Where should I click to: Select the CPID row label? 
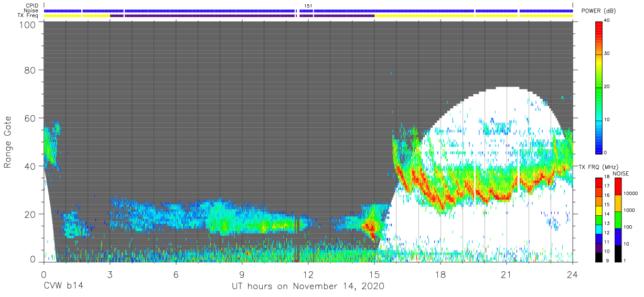tap(31, 6)
